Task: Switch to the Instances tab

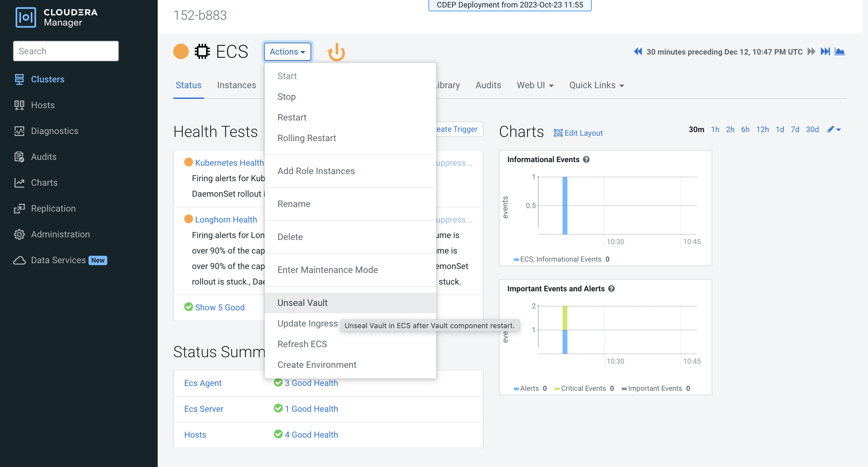Action: (x=236, y=85)
